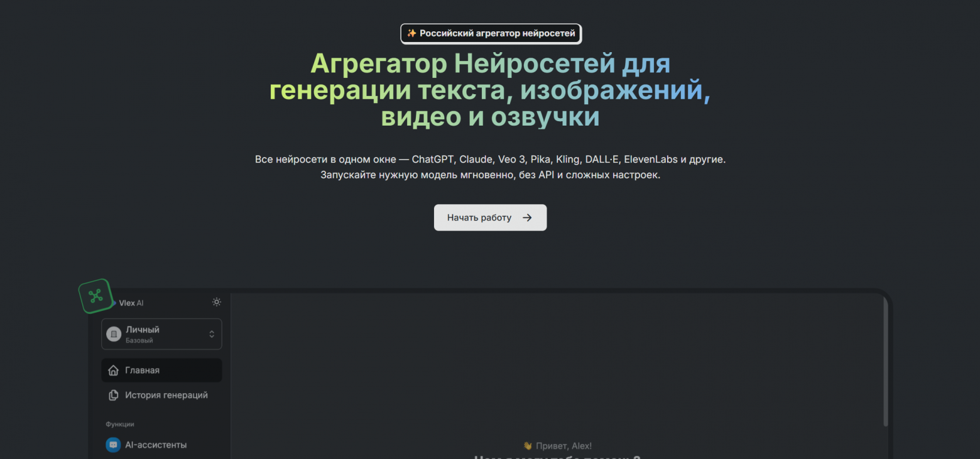Click the Начать работу button
The height and width of the screenshot is (459, 980).
click(x=490, y=217)
